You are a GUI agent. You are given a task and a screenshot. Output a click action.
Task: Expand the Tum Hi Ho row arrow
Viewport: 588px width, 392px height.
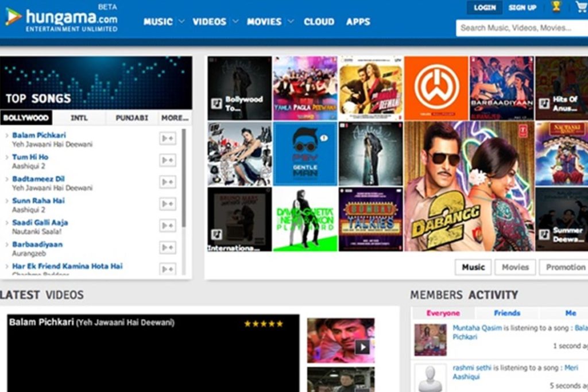7,157
